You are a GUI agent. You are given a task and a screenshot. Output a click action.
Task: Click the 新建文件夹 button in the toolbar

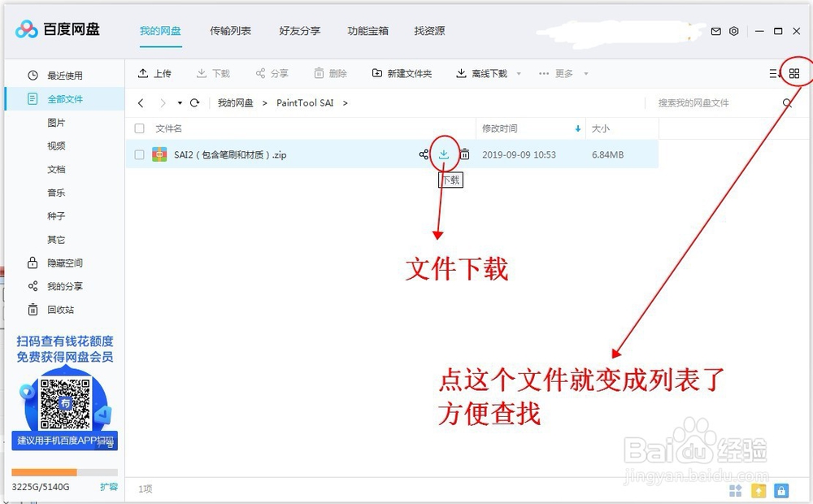point(402,72)
